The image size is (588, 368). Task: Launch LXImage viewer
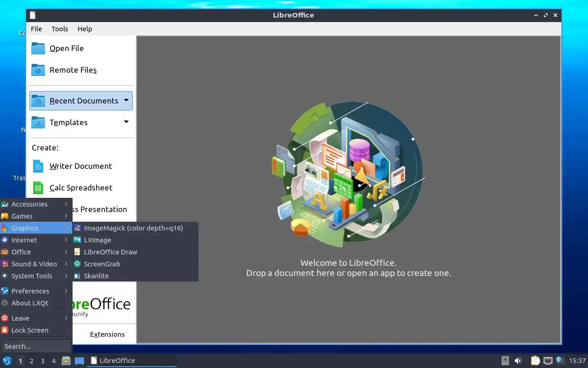point(136,240)
